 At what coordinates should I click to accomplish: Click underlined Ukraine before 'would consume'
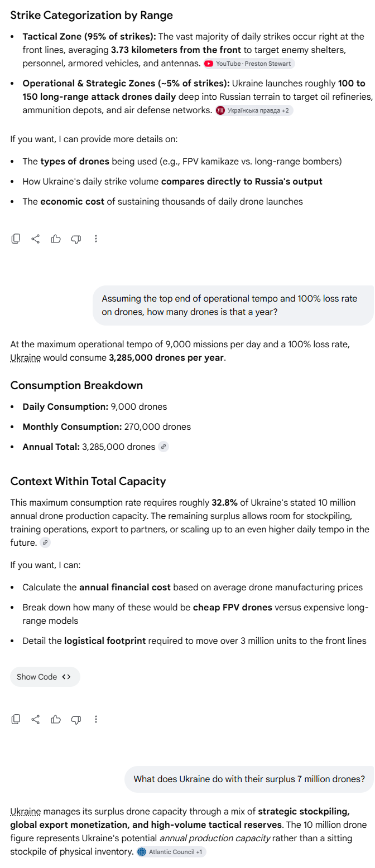pyautogui.click(x=25, y=358)
